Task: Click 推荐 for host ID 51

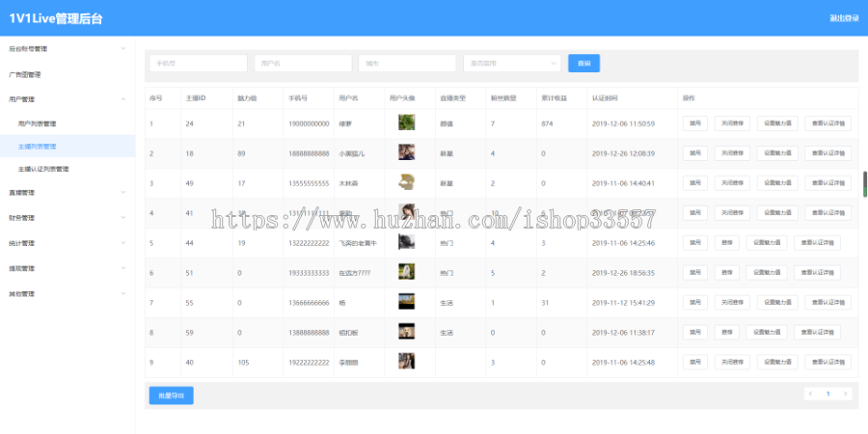Action: pos(726,272)
